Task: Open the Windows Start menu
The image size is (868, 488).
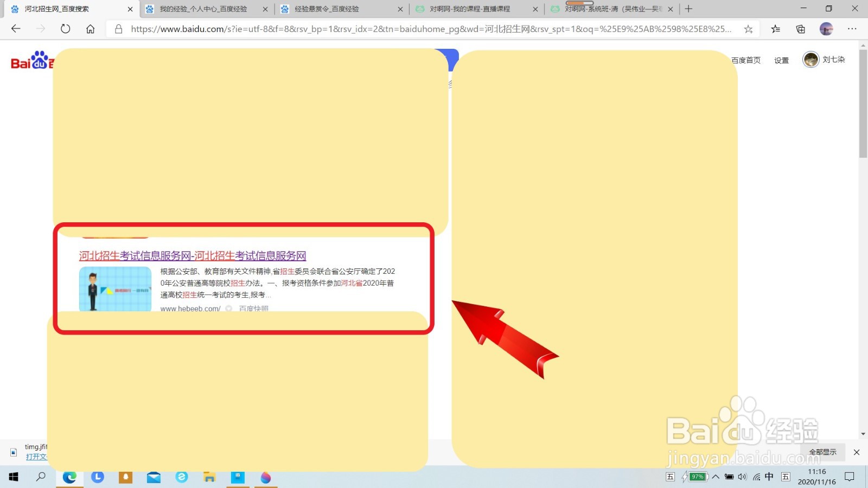Action: tap(14, 477)
